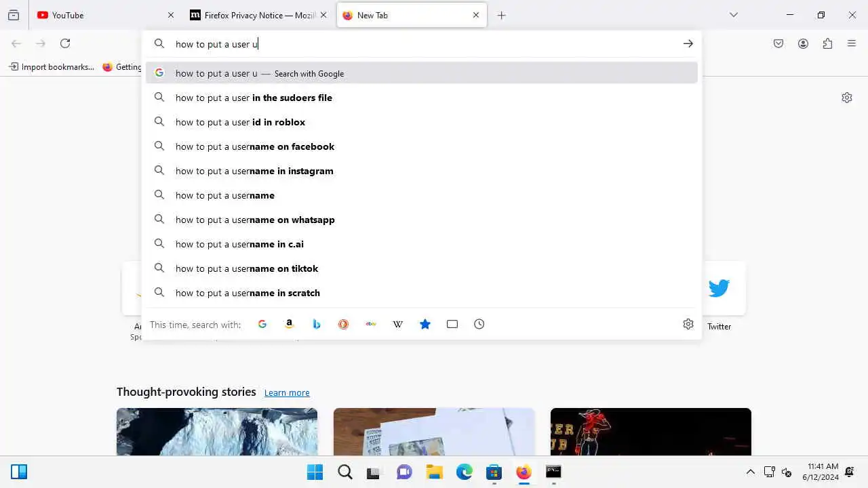This screenshot has width=868, height=488.
Task: Open Firefox View icon at tab strip
Action: pos(14,15)
